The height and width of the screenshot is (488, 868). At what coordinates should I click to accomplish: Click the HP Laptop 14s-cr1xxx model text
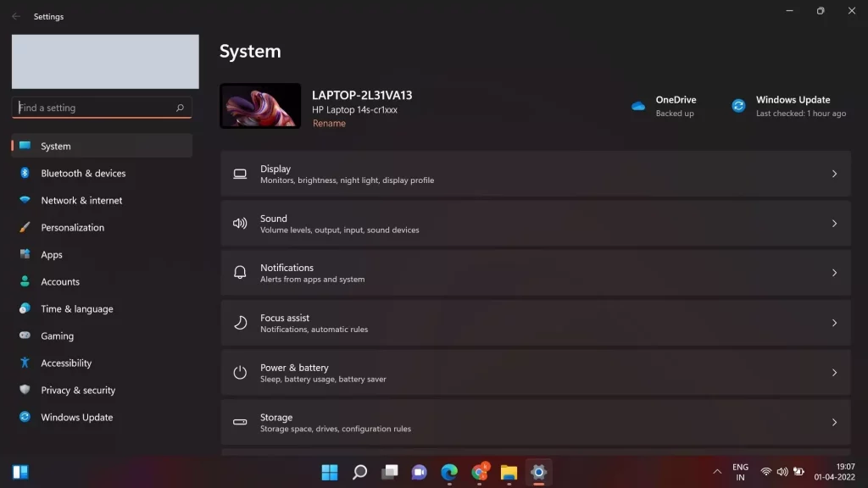click(354, 109)
